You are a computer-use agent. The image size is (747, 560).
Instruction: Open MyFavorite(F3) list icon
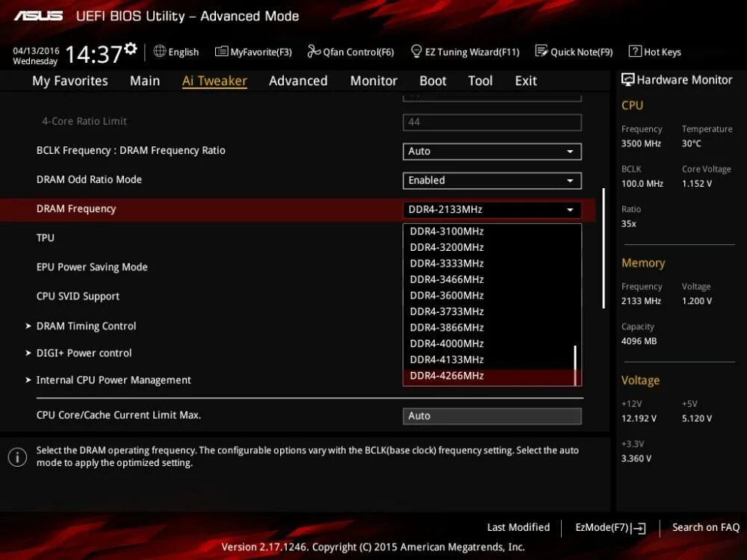point(222,52)
